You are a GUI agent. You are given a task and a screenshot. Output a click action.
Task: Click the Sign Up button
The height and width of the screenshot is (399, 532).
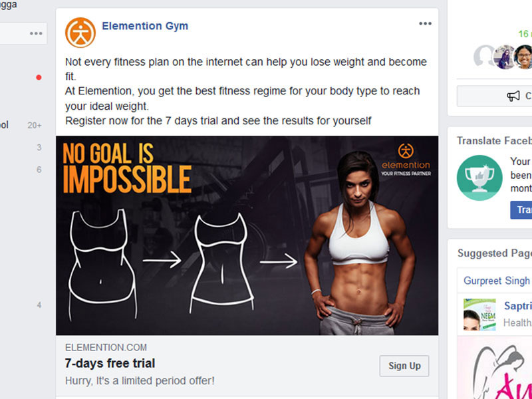(404, 366)
